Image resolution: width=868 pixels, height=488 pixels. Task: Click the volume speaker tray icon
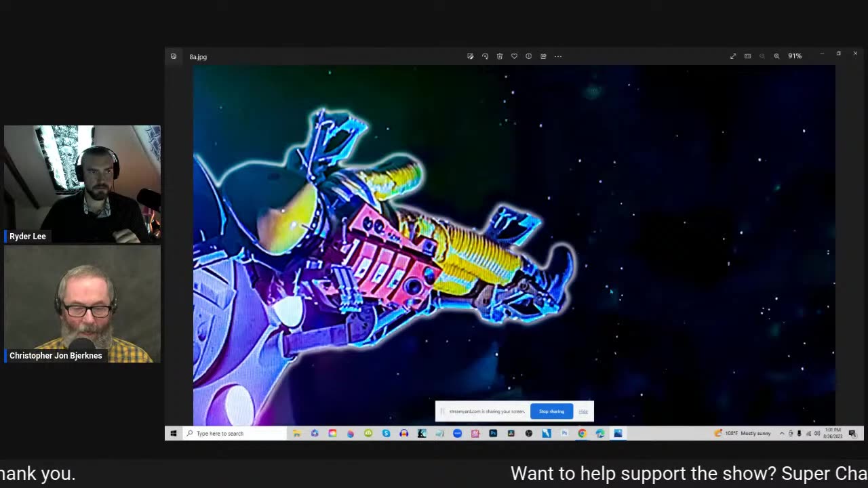pos(816,433)
